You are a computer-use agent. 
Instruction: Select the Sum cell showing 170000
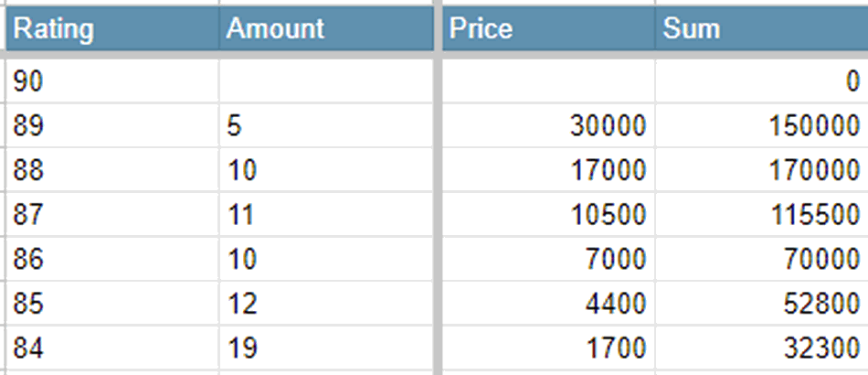pos(760,169)
